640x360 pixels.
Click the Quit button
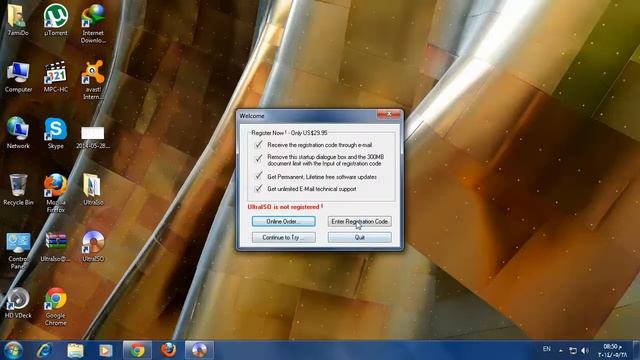360,238
